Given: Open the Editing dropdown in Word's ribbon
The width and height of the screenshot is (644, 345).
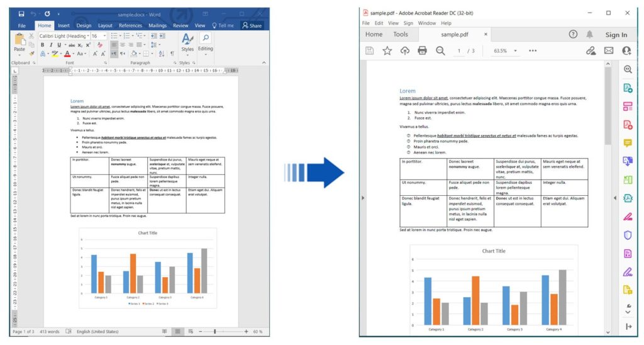Looking at the screenshot, I should [206, 42].
